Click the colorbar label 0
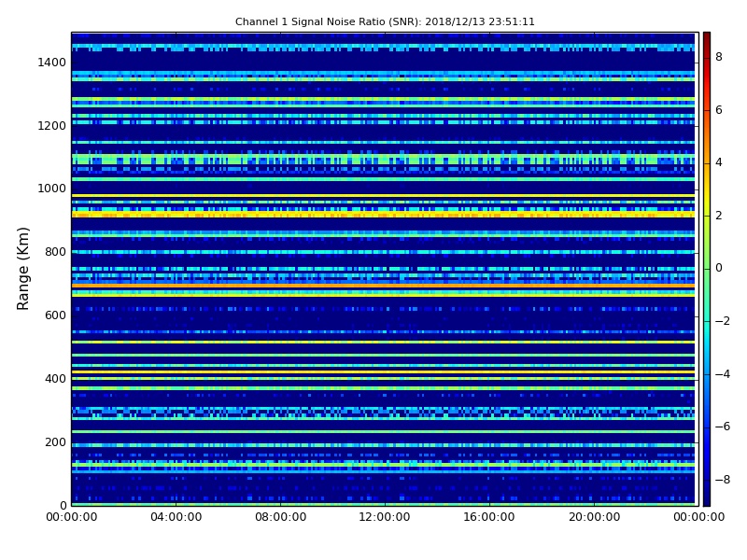 click(x=719, y=268)
